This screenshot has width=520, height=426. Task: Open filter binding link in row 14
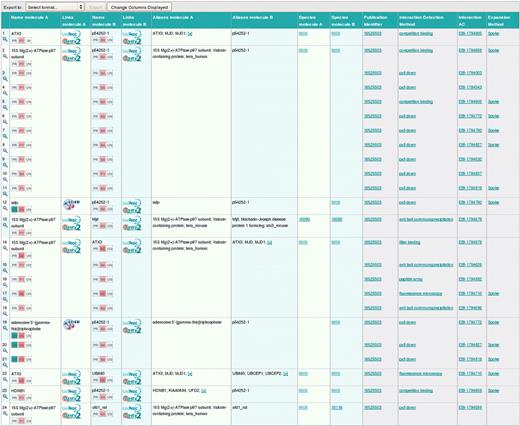[409, 242]
